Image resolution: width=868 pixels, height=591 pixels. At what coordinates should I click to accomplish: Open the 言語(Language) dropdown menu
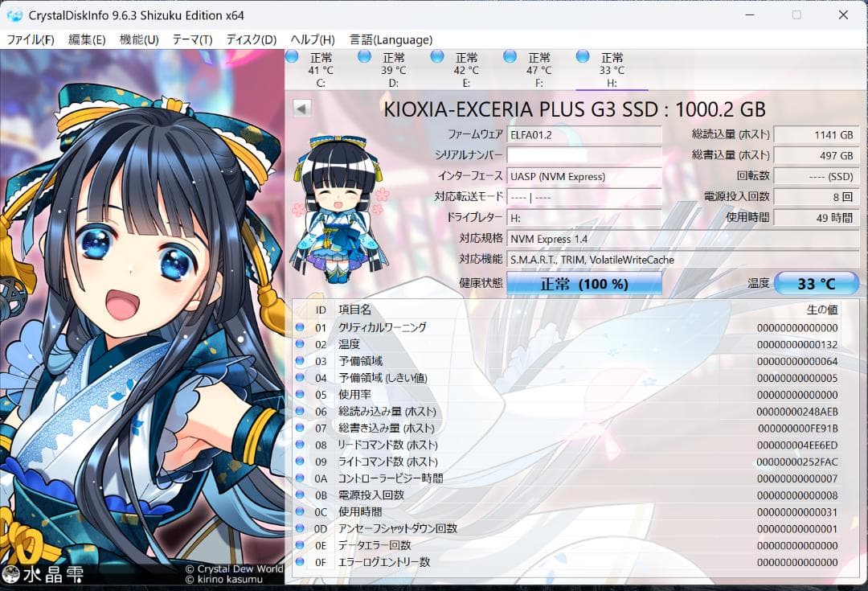click(x=390, y=39)
